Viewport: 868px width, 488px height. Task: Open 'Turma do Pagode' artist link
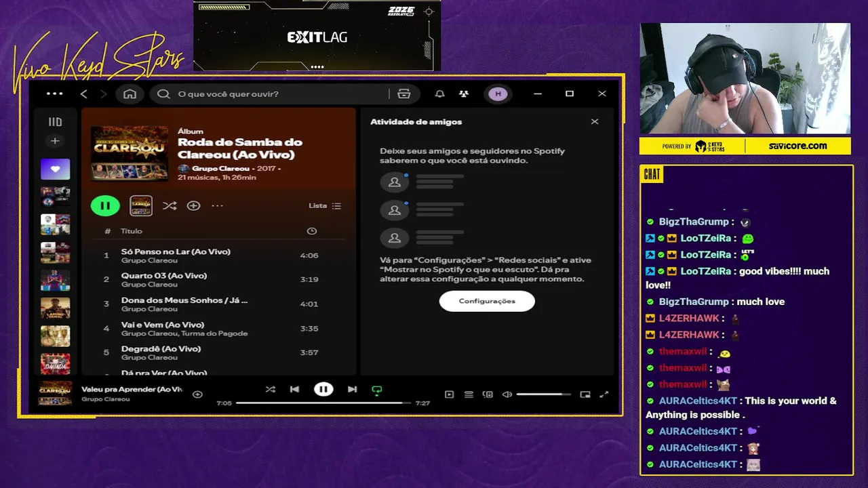pos(214,333)
